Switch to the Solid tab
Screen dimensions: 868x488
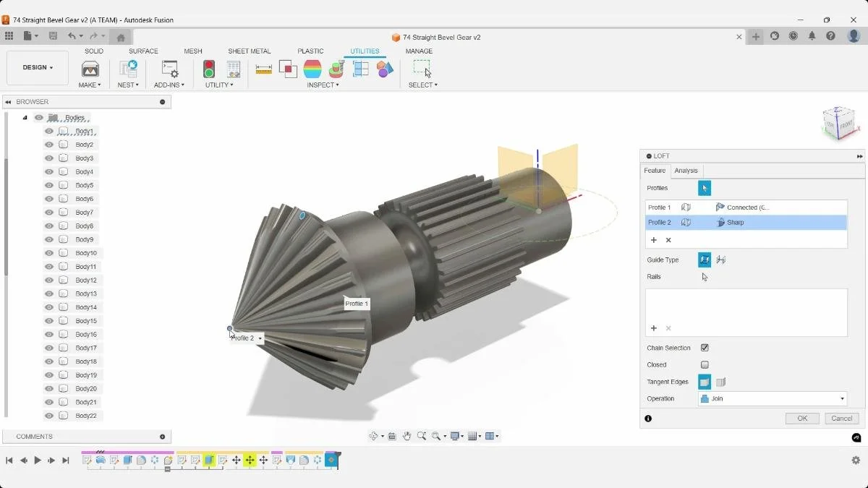(x=94, y=51)
